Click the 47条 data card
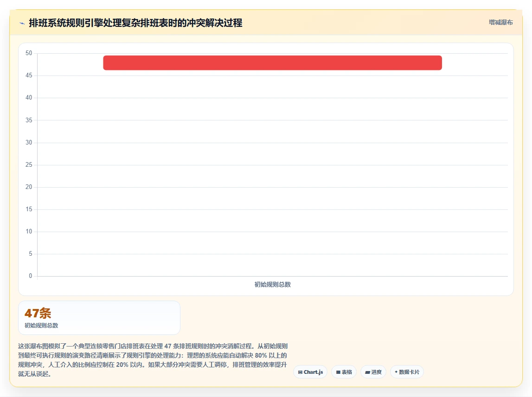532x397 pixels. click(x=99, y=318)
